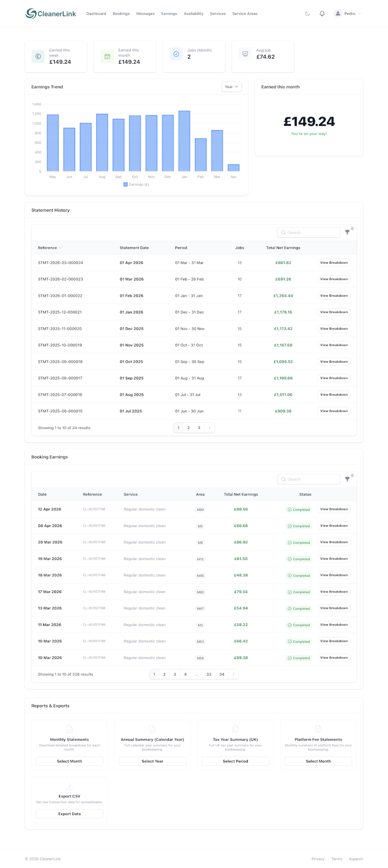Screen dimensions: 388x868
Task: Click reference STMT-2025-09-000018
Action: coord(60,362)
